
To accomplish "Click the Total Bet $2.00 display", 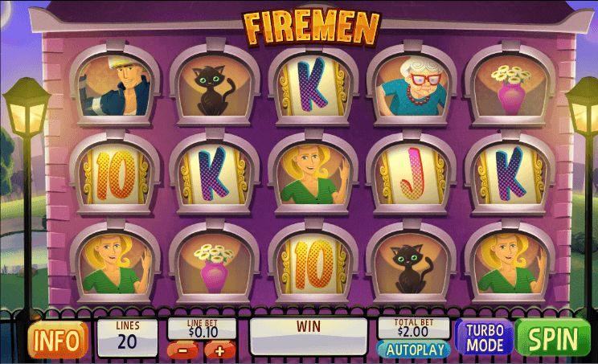I will (413, 328).
